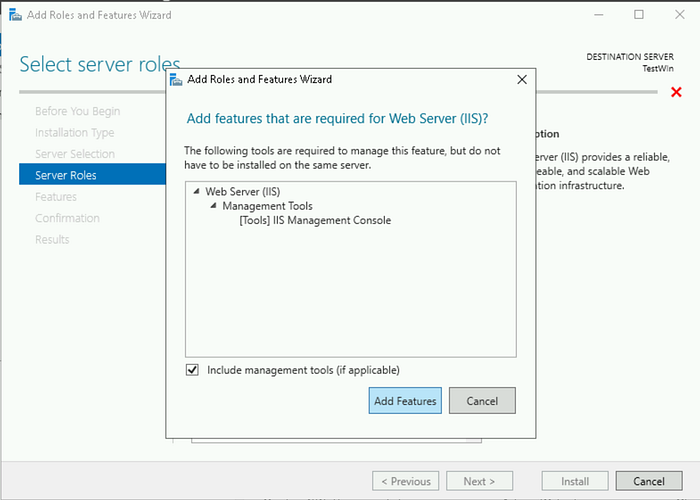
Task: Click the DESTINATION SERVER label
Action: coord(630,57)
